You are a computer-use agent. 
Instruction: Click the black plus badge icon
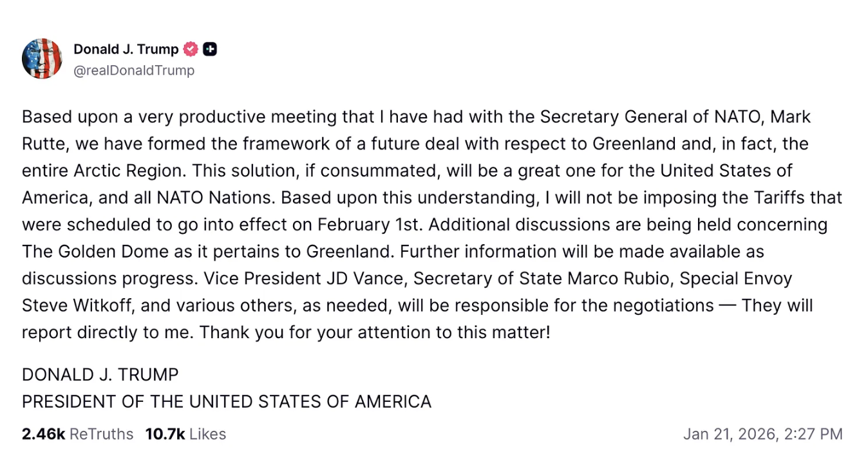click(x=210, y=49)
